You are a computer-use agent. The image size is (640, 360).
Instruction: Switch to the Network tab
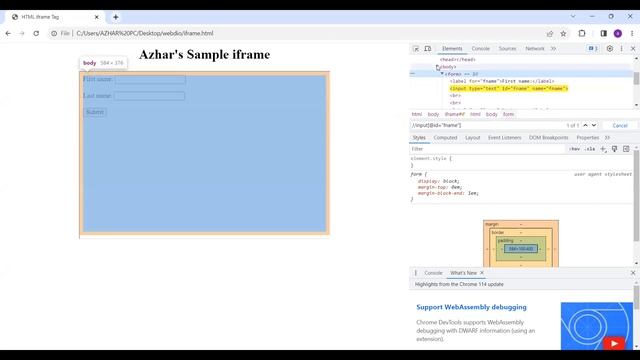535,49
